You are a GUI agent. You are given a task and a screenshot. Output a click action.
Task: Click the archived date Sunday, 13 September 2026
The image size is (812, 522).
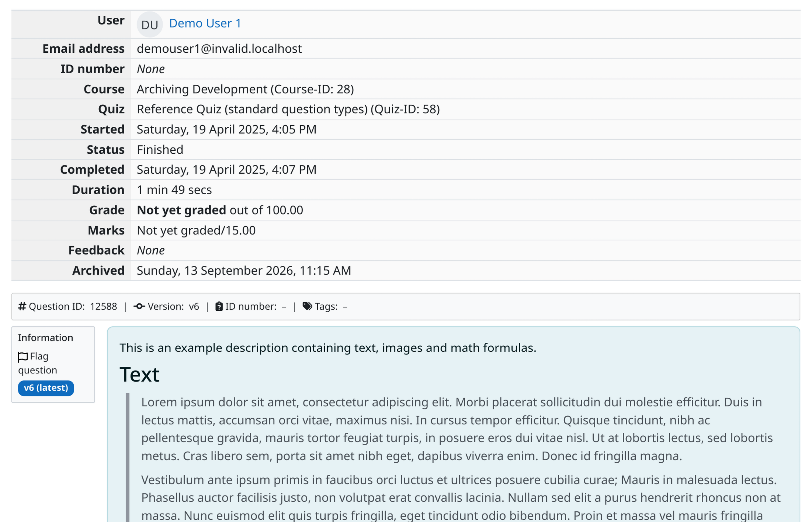(x=244, y=271)
